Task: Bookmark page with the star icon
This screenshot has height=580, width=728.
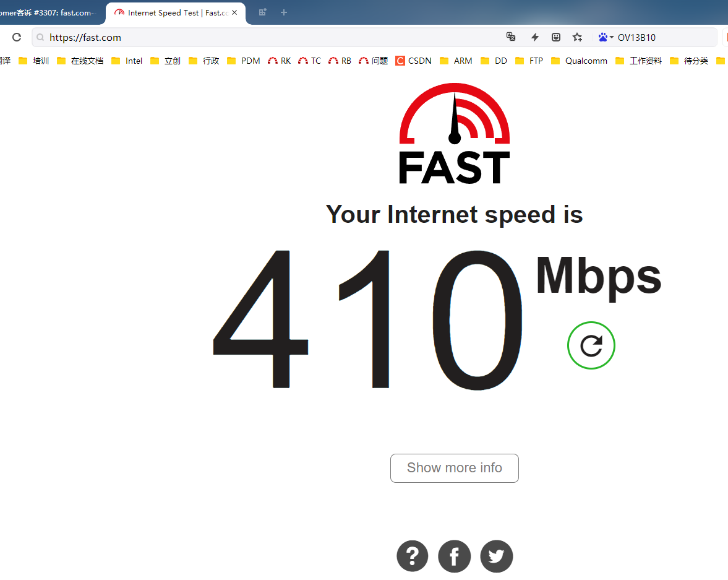Action: (x=577, y=37)
